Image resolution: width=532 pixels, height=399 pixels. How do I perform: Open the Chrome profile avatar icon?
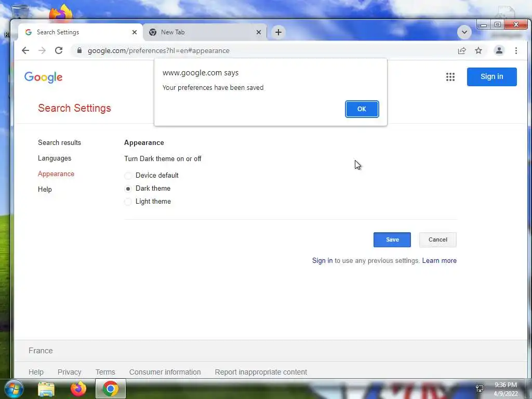tap(499, 50)
